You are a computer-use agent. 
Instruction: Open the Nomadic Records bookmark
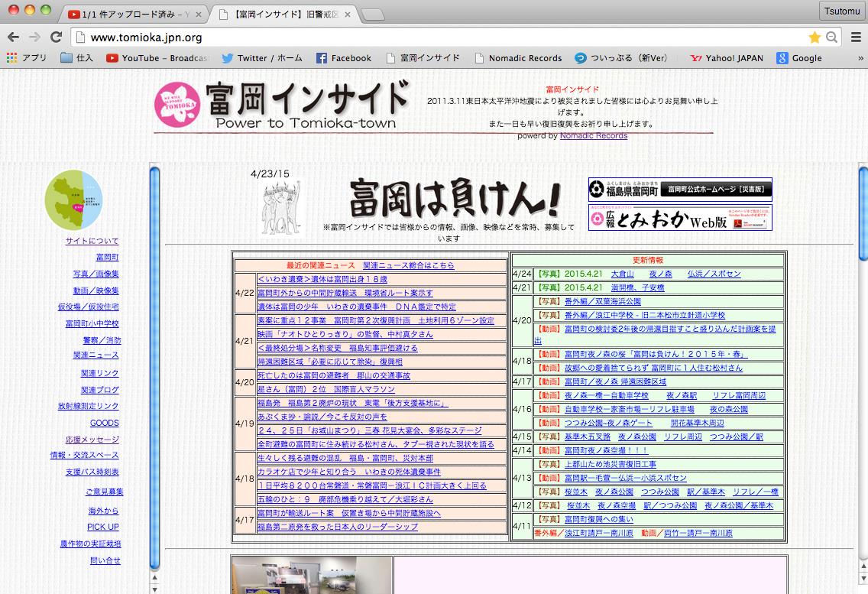[518, 57]
